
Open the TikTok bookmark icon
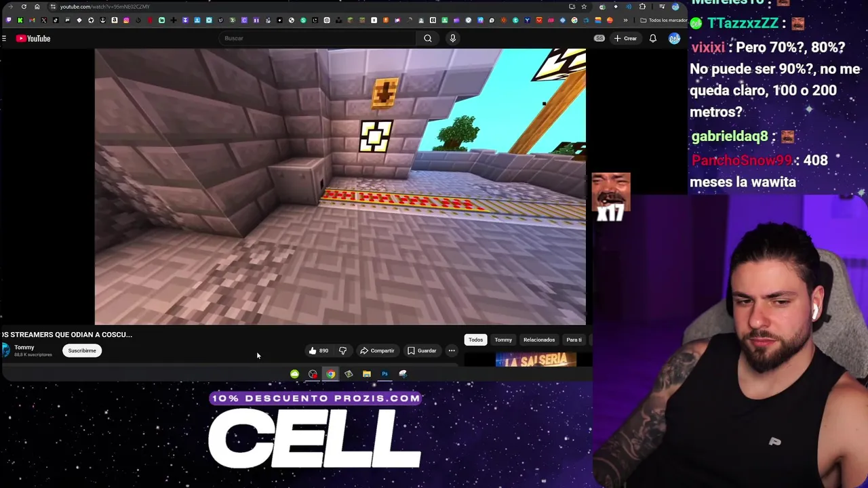click(x=56, y=20)
